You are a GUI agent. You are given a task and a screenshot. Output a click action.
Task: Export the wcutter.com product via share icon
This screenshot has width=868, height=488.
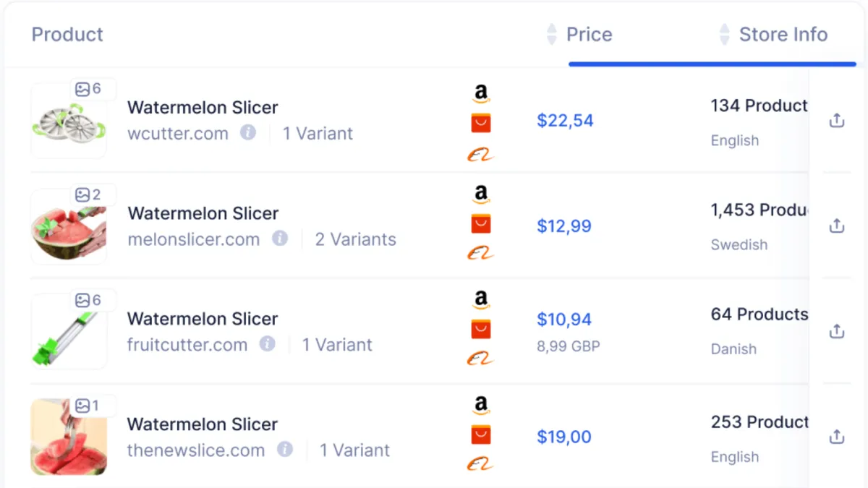pos(836,121)
